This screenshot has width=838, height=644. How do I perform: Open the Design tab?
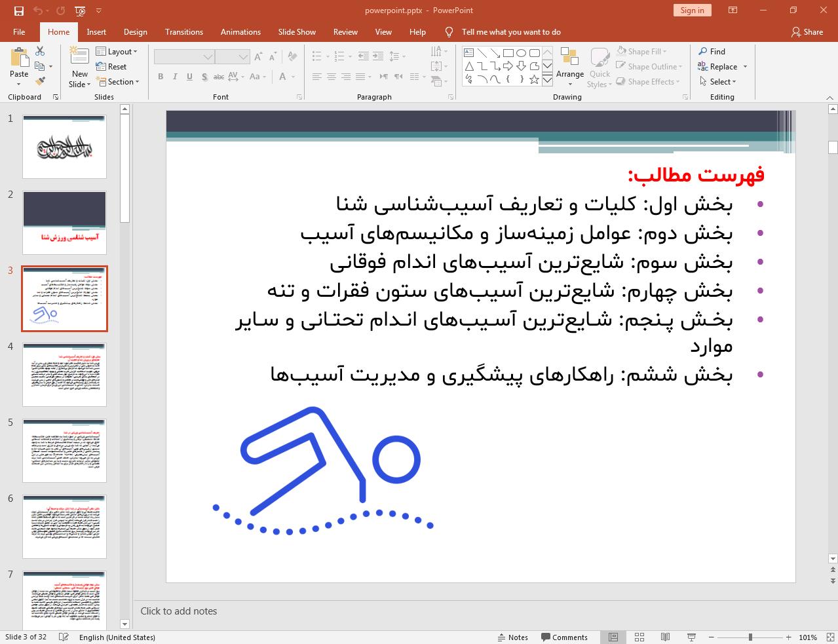point(135,32)
